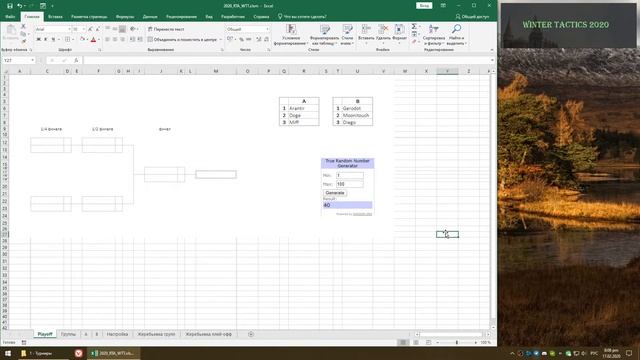Click the Min field in number generator
Screen dimensions: 640x360
click(349, 176)
